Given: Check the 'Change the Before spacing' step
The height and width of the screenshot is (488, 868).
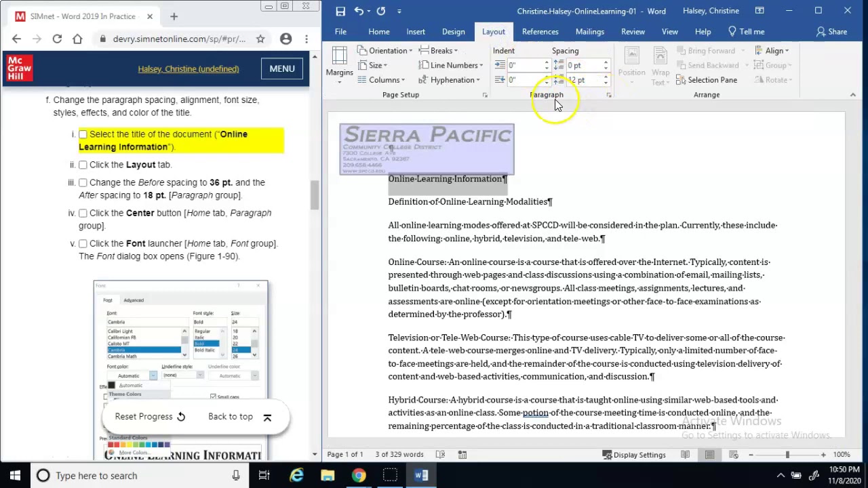Looking at the screenshot, I should click(x=83, y=182).
